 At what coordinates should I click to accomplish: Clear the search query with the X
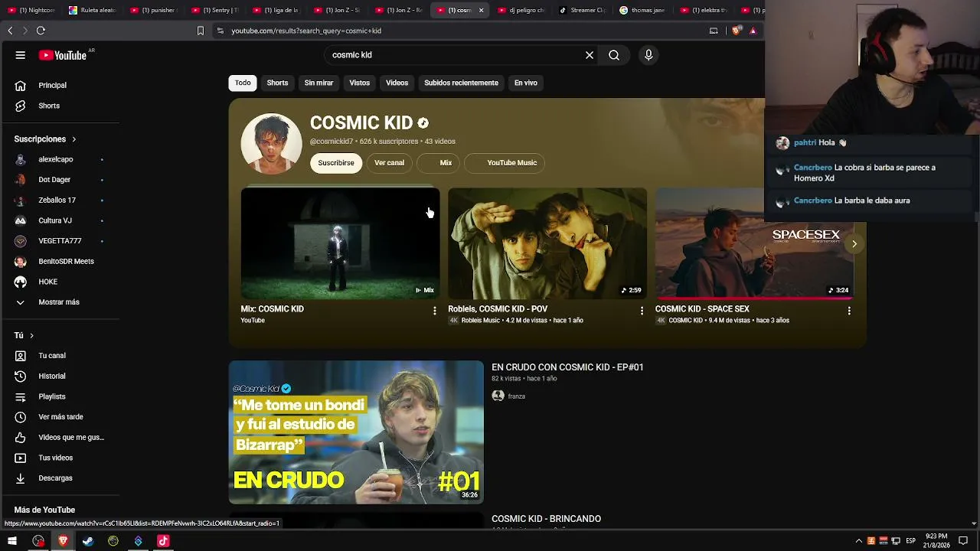[590, 55]
